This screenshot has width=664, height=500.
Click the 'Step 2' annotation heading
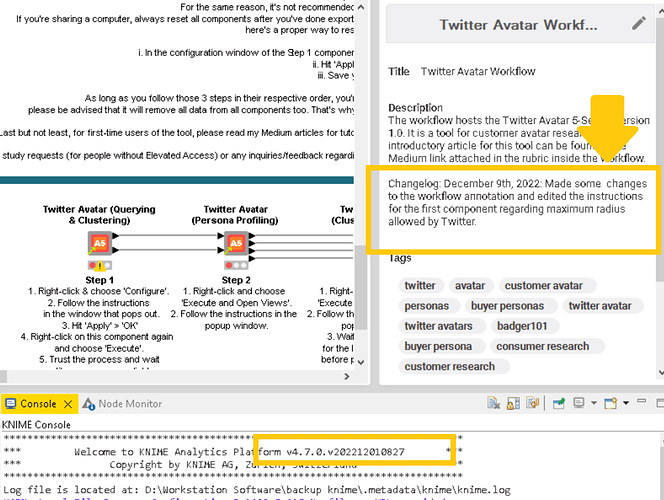[236, 280]
